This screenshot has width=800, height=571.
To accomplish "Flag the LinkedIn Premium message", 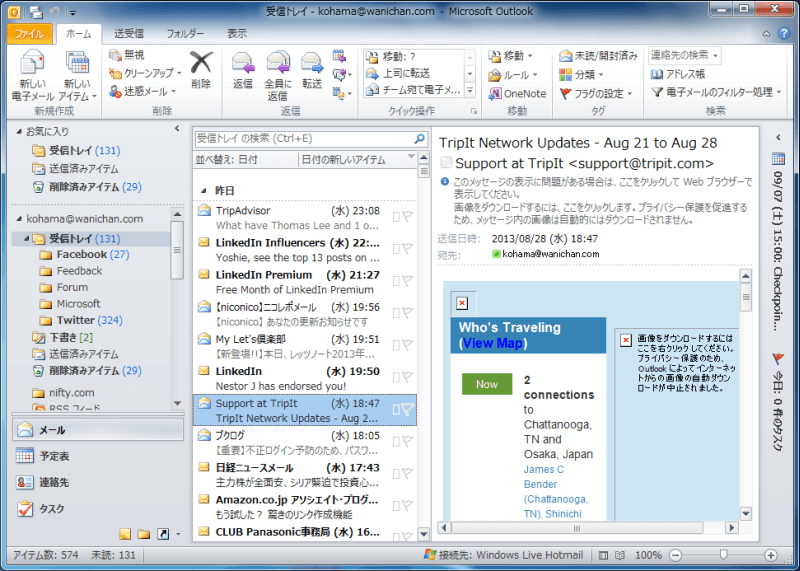I will pyautogui.click(x=407, y=281).
